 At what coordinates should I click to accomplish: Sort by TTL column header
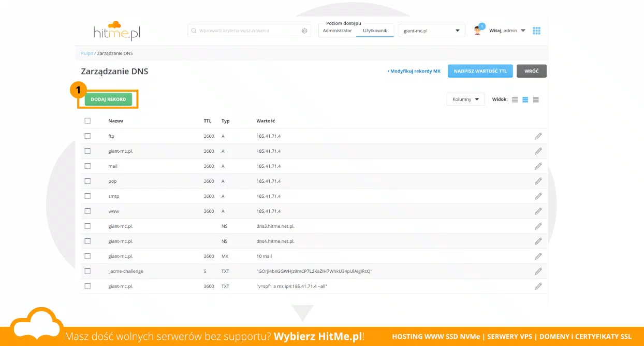[208, 121]
